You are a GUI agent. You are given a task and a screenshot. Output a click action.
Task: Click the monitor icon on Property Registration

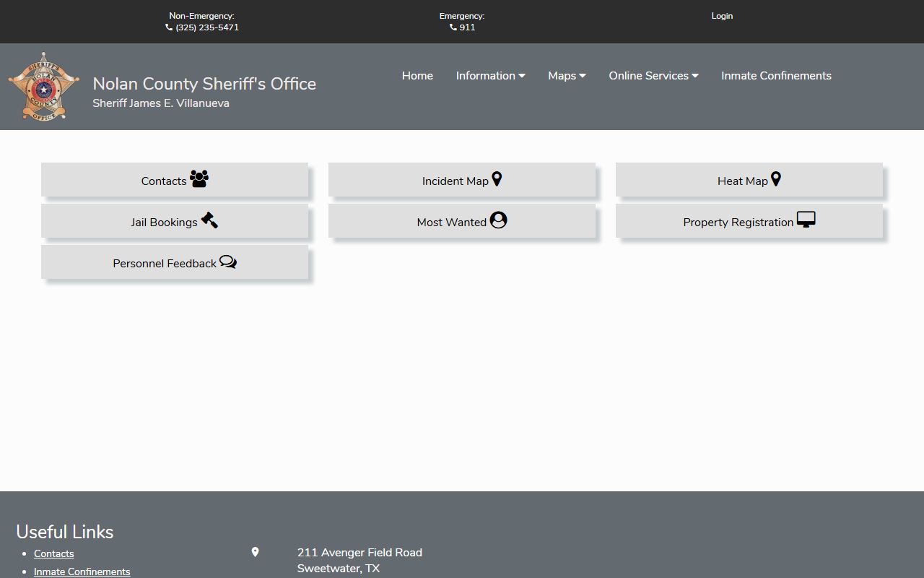[x=806, y=220]
